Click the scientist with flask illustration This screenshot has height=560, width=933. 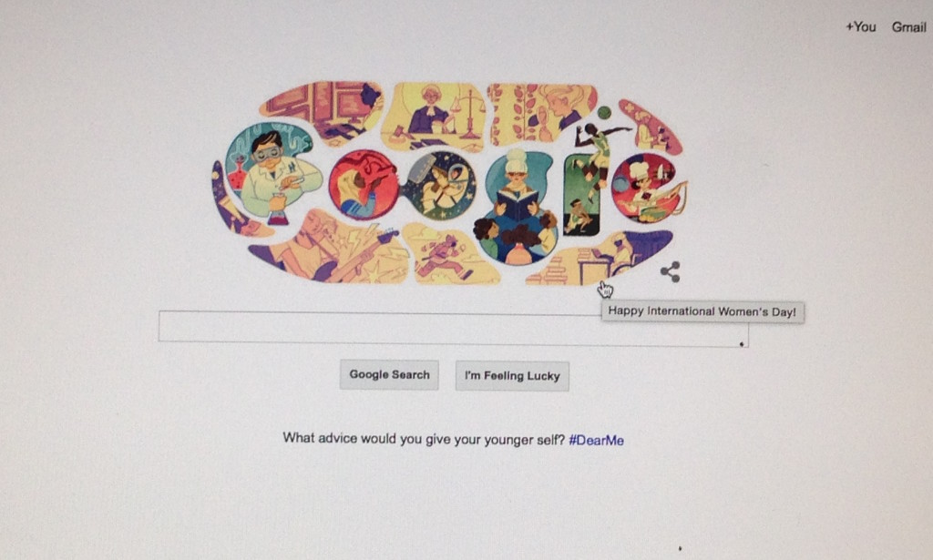coord(271,172)
